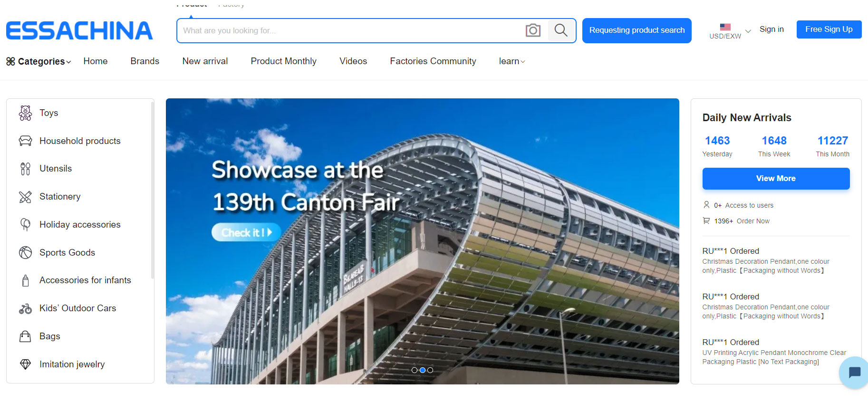Click the Imitation jewelry diamond icon
The image size is (868, 402).
(25, 364)
